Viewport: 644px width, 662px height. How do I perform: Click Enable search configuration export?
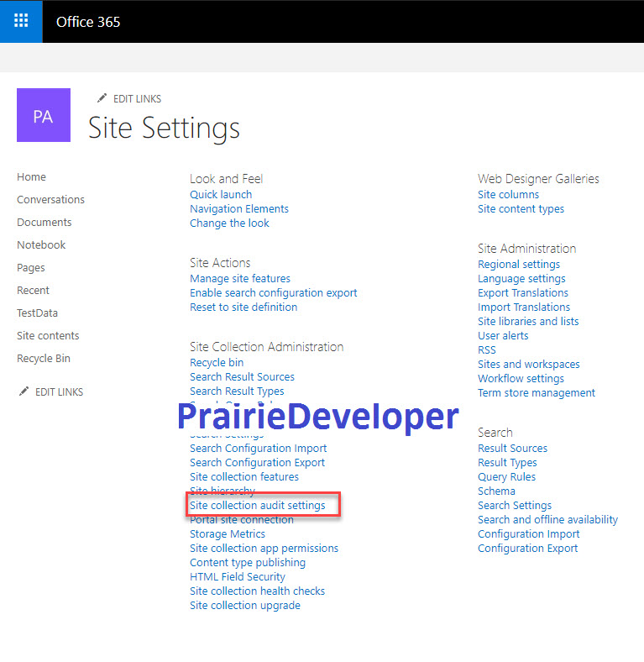coord(274,293)
